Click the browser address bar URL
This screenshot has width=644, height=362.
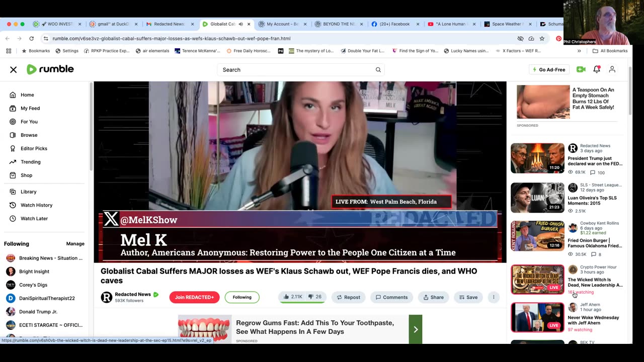click(171, 38)
